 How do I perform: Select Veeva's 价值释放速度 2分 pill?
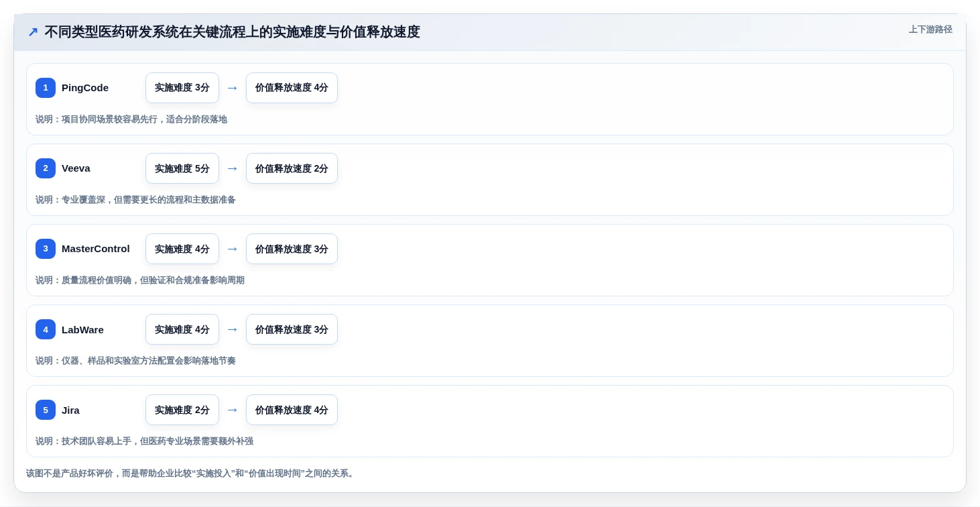tap(292, 168)
